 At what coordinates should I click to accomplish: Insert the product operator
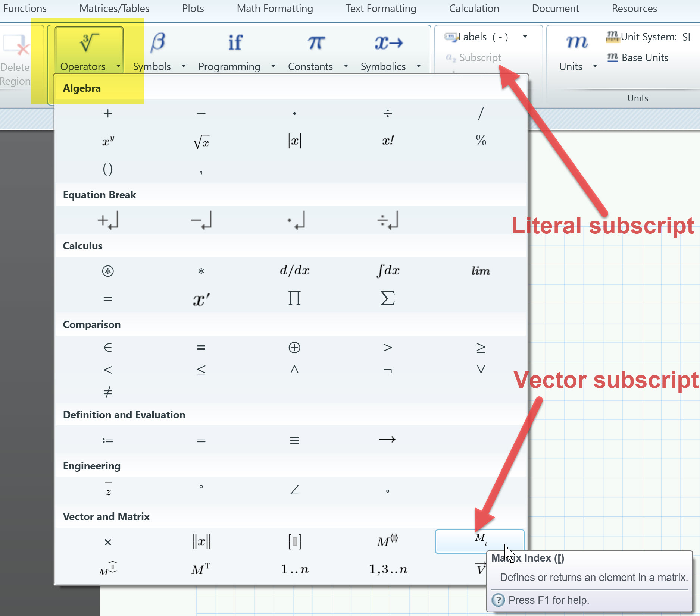pos(294,298)
